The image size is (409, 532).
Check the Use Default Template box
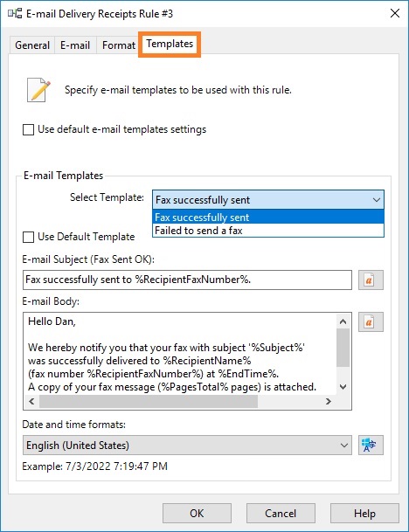(x=28, y=237)
